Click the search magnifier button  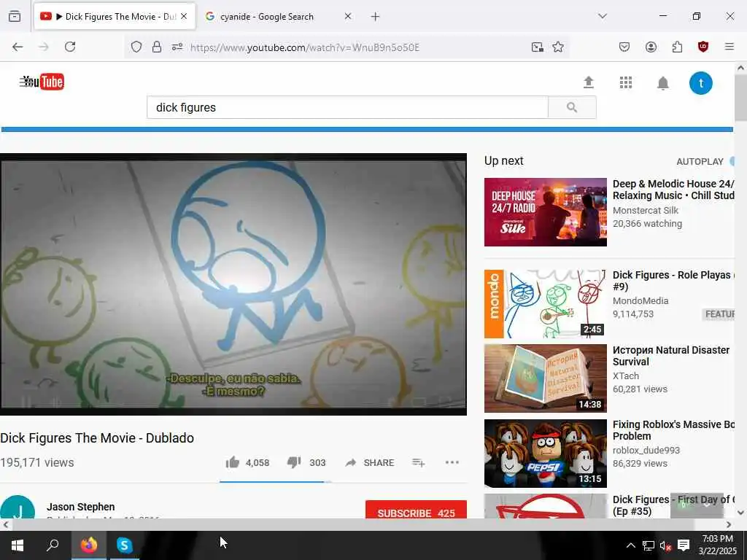point(572,107)
